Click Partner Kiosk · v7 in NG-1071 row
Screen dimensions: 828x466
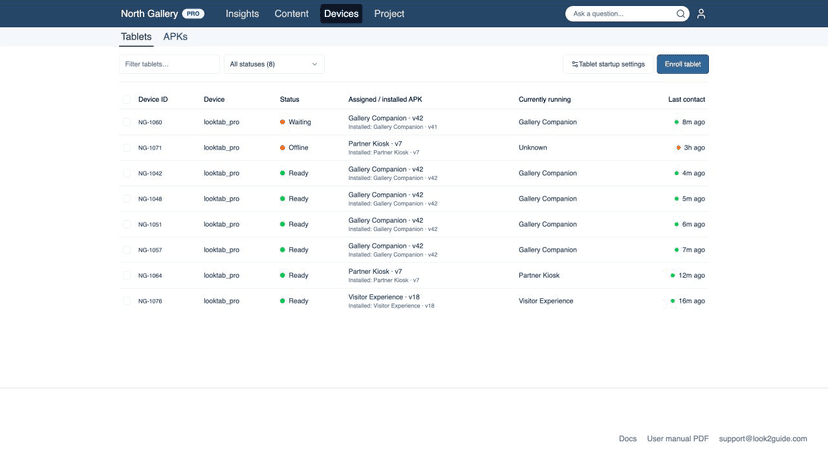pyautogui.click(x=375, y=144)
